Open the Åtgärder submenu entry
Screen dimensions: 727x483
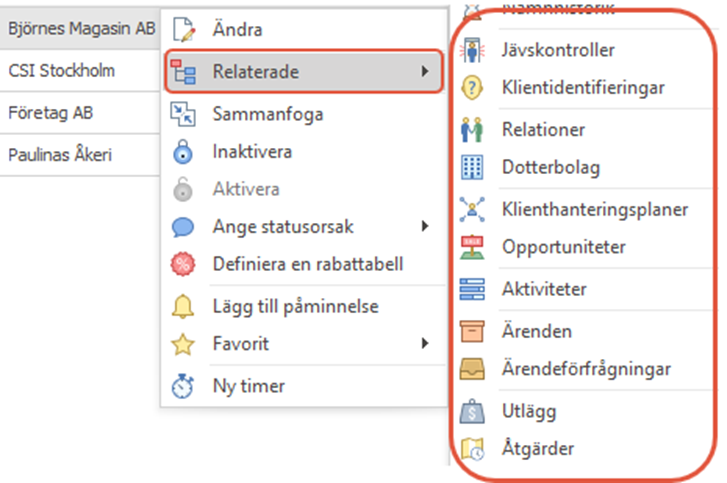coord(538,450)
